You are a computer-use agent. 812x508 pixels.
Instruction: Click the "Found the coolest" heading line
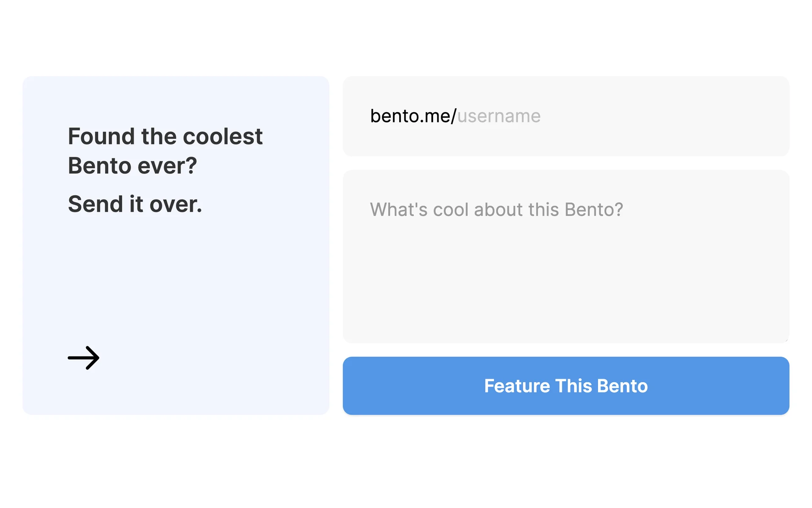[165, 137]
